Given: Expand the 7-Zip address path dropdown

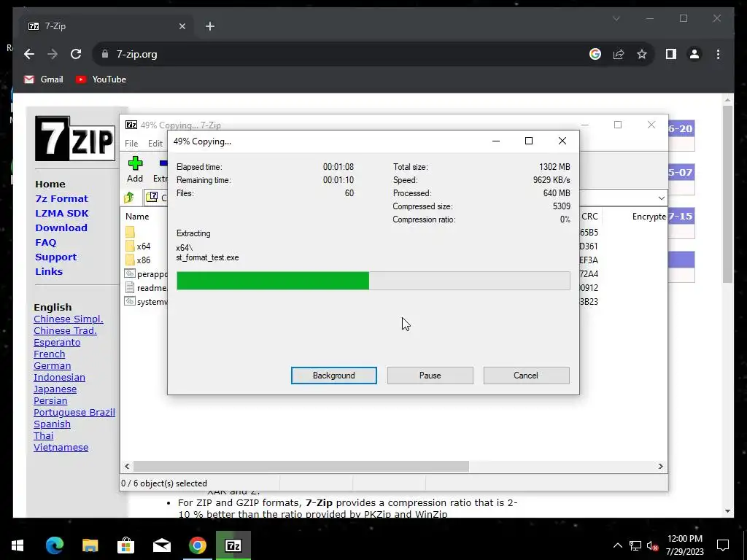Looking at the screenshot, I should click(x=661, y=198).
